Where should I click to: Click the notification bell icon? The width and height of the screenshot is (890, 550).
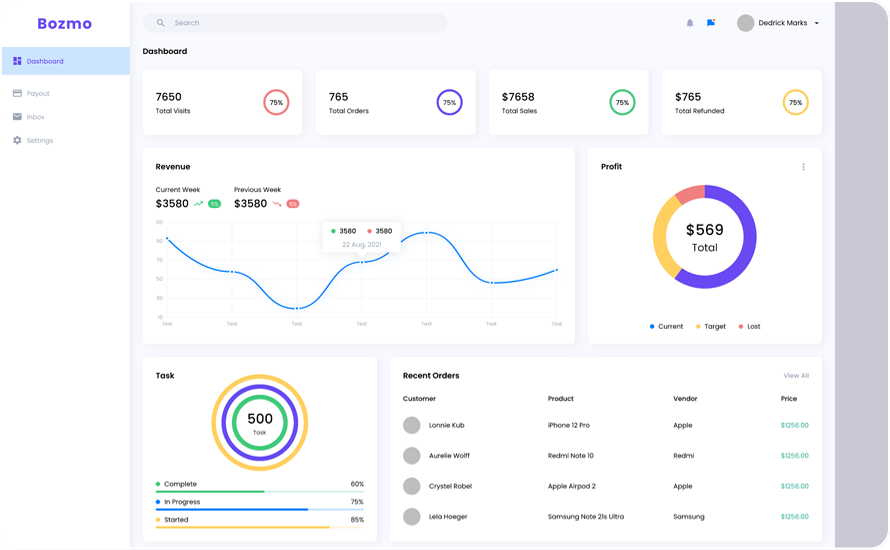click(690, 23)
